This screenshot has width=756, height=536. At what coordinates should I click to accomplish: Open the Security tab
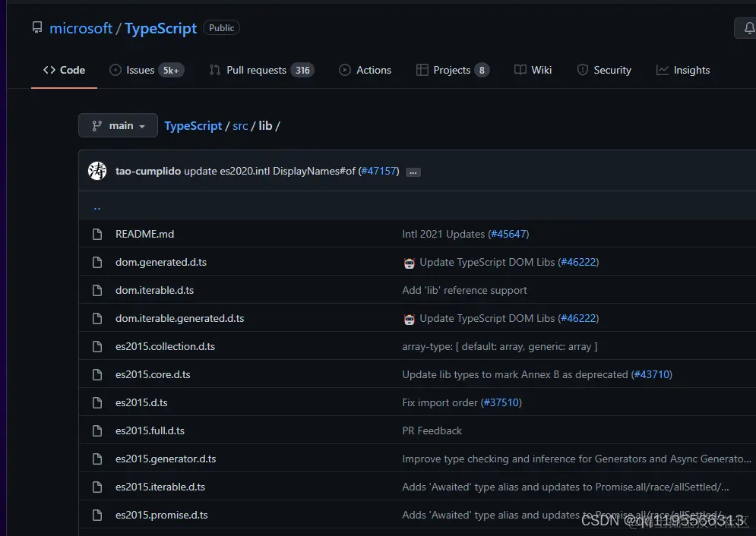click(x=604, y=70)
